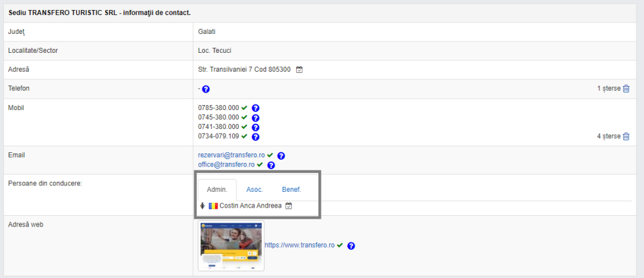Select the Admin. tab

(217, 189)
